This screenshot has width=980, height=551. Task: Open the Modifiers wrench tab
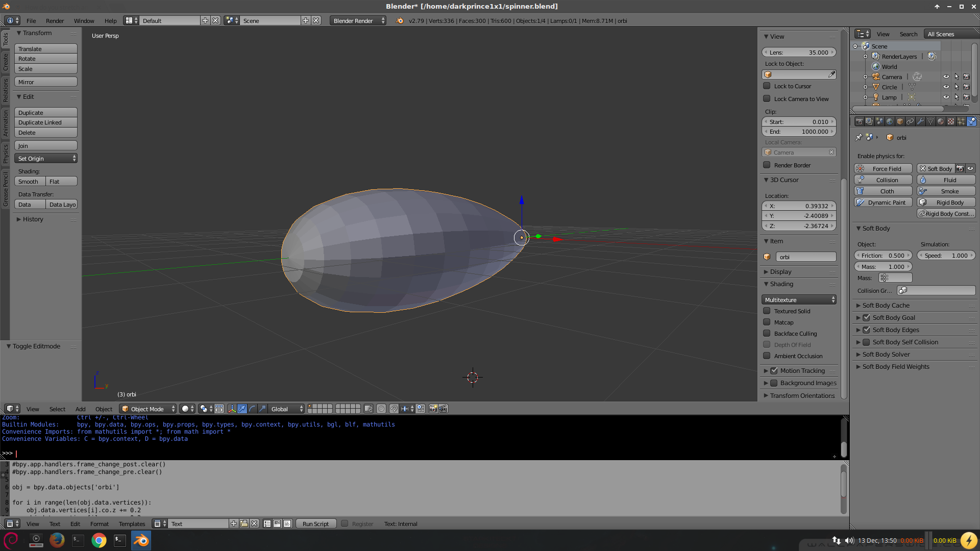920,121
